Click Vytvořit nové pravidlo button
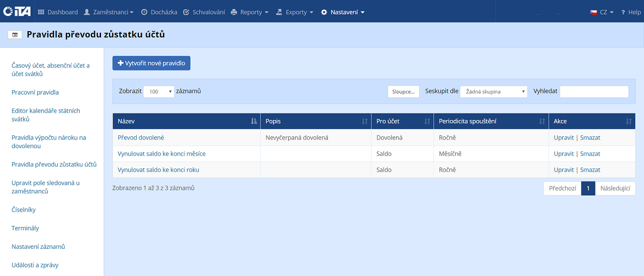This screenshot has height=276, width=644. tap(152, 63)
